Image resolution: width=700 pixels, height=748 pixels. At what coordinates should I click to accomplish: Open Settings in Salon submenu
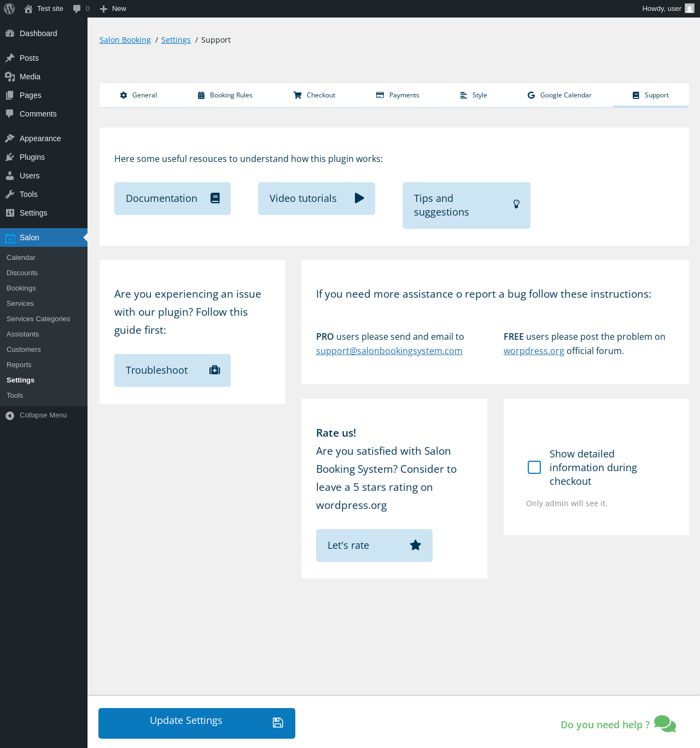tap(20, 380)
